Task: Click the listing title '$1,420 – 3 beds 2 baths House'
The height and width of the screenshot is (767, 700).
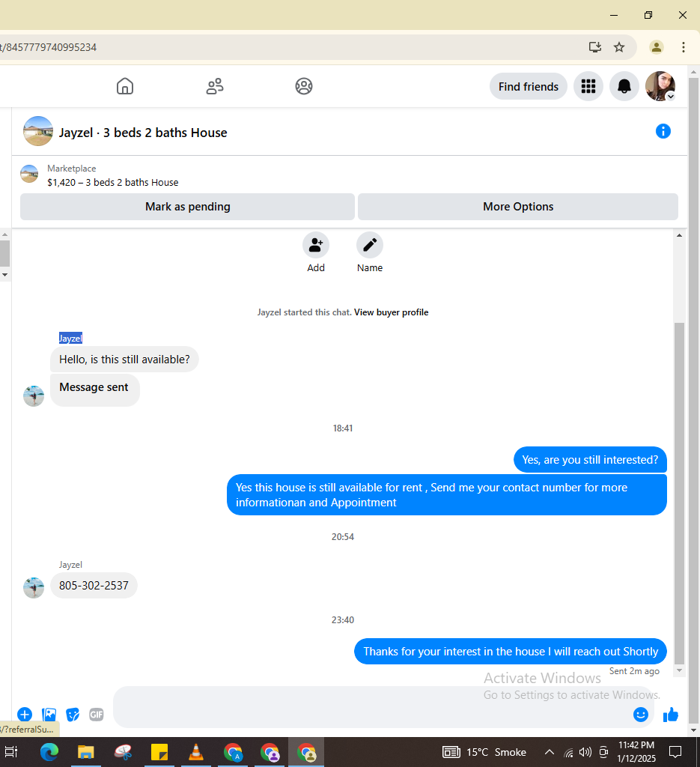Action: pyautogui.click(x=113, y=183)
